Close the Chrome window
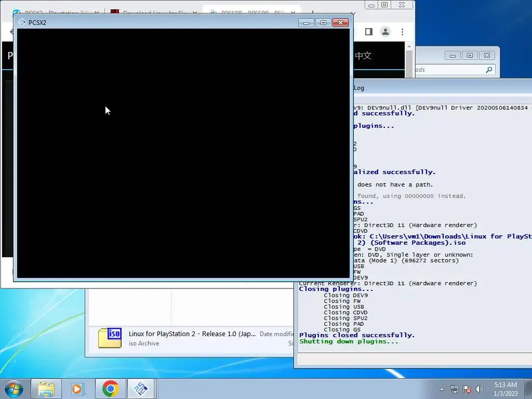This screenshot has height=399, width=532. coord(402,5)
